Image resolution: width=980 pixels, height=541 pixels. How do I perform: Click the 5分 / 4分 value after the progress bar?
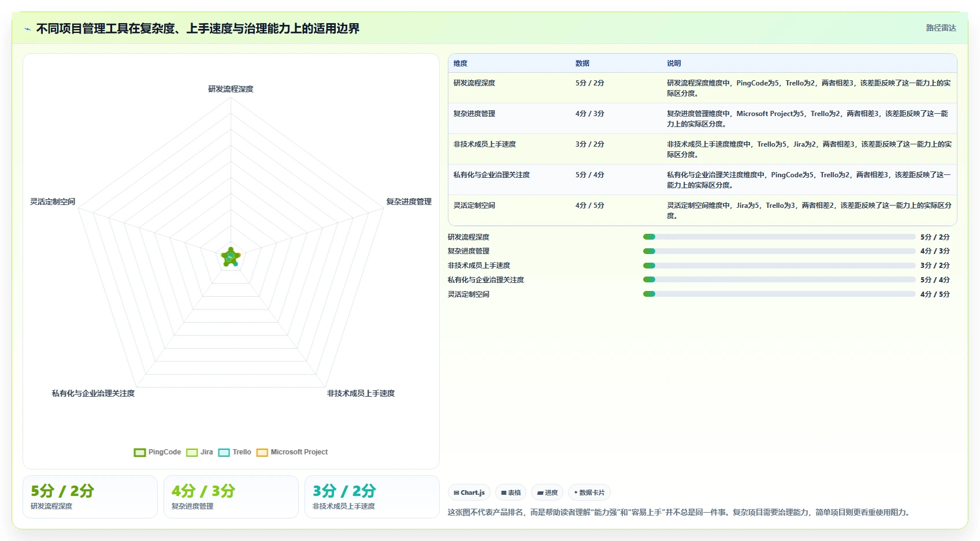click(935, 280)
